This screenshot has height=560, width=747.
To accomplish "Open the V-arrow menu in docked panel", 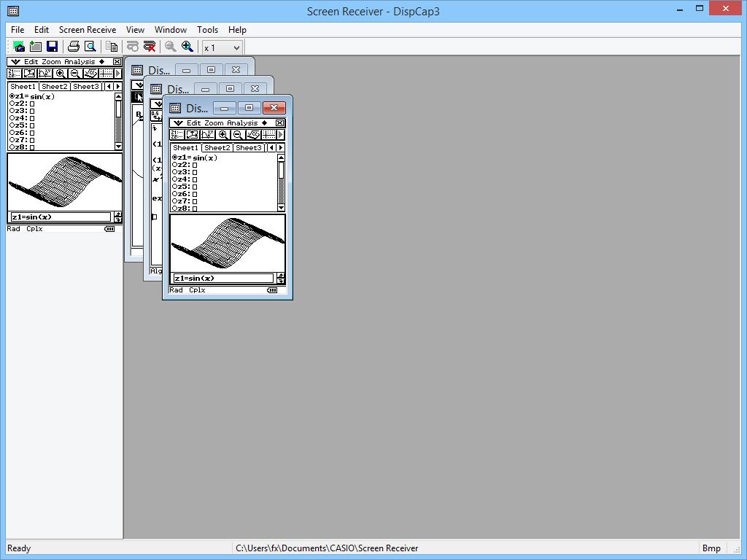I will point(15,61).
